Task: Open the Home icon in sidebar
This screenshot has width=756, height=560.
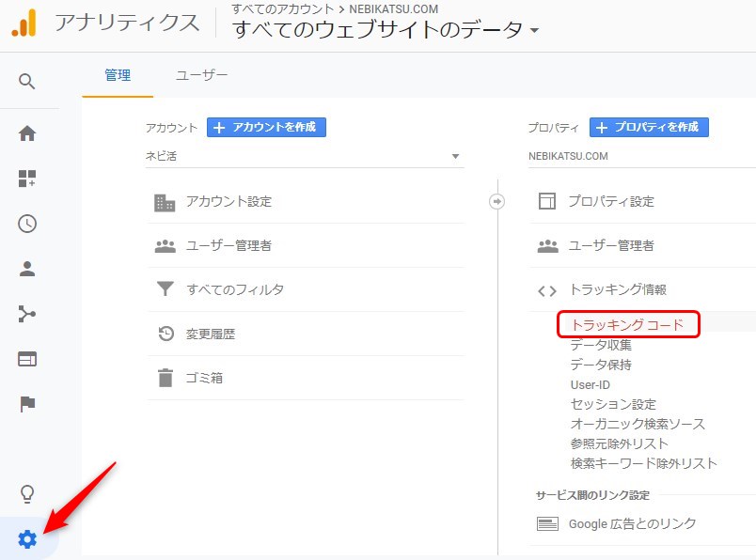Action: click(27, 133)
